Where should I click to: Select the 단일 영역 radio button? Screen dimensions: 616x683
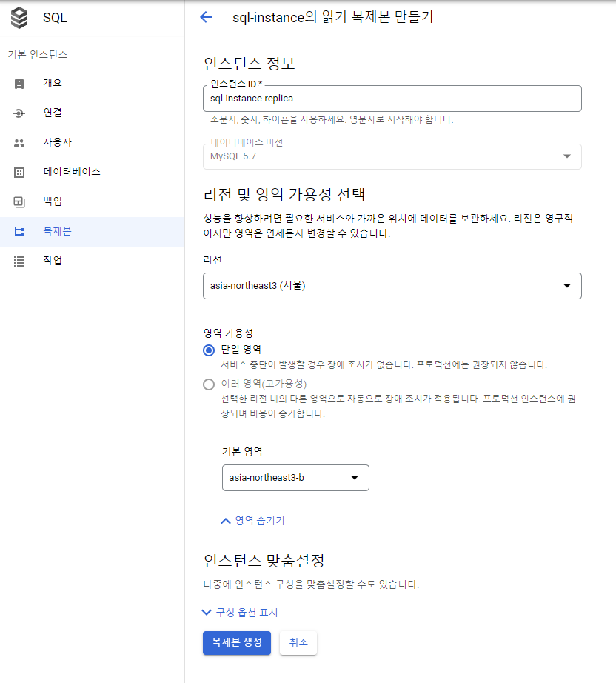click(209, 350)
